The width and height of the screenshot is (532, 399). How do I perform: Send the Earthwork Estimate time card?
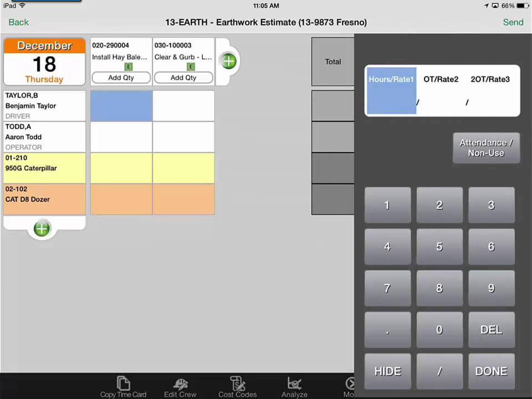(x=513, y=22)
